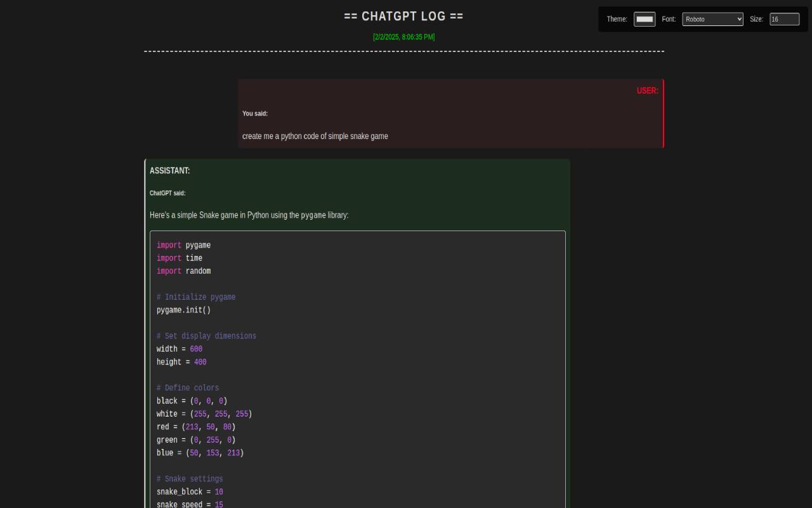Click the code line 'pygame.init()'
The height and width of the screenshot is (508, 812).
pyautogui.click(x=184, y=310)
